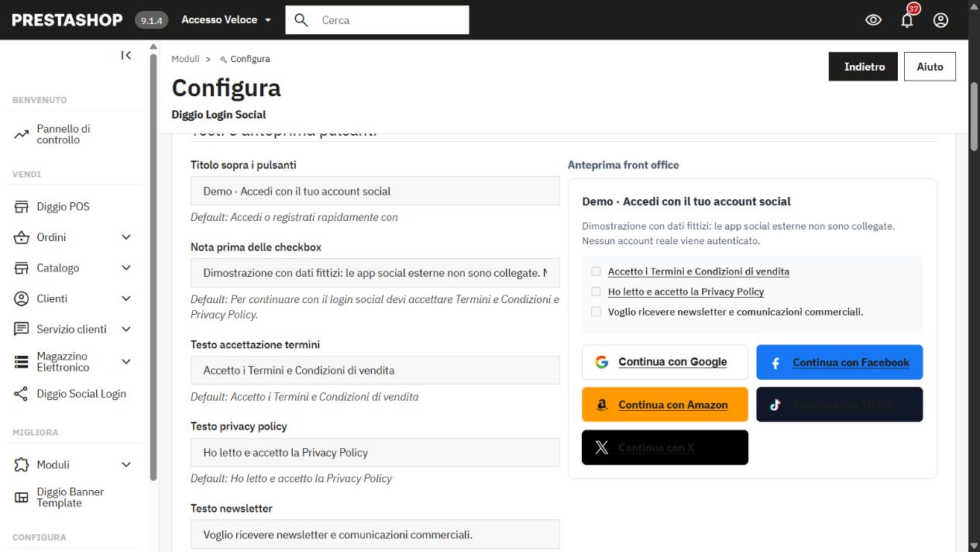Image resolution: width=980 pixels, height=552 pixels.
Task: Click Continua con Amazon button
Action: coord(665,405)
